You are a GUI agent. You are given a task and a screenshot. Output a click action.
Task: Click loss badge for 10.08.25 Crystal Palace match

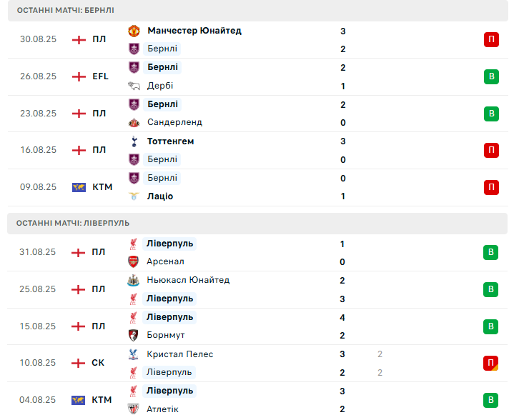pos(491,364)
